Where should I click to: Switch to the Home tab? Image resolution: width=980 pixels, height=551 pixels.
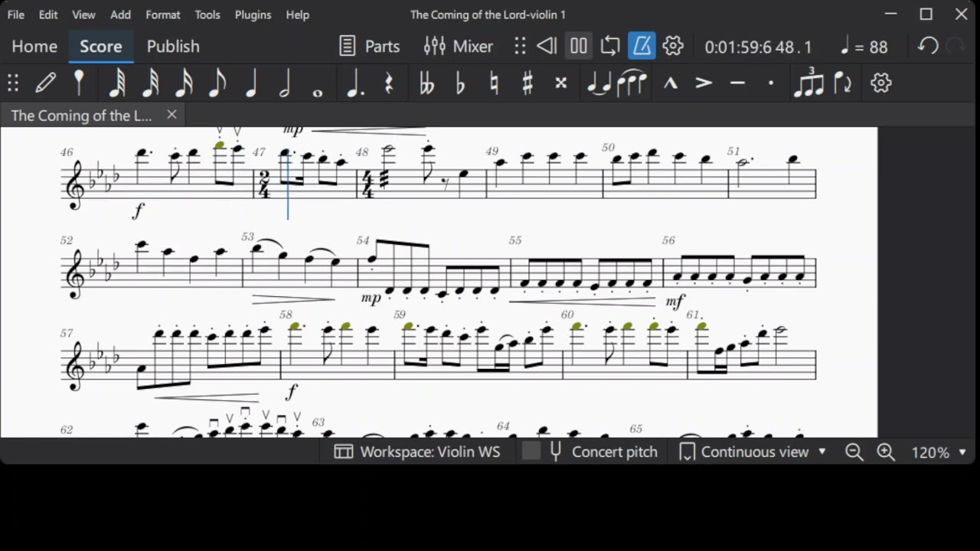(x=34, y=46)
